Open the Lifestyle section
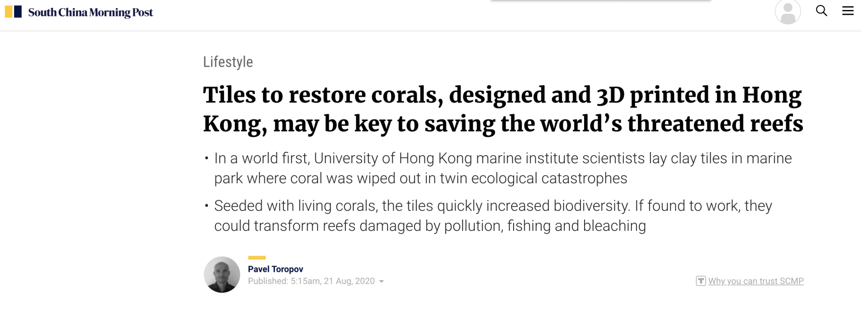 pos(228,62)
